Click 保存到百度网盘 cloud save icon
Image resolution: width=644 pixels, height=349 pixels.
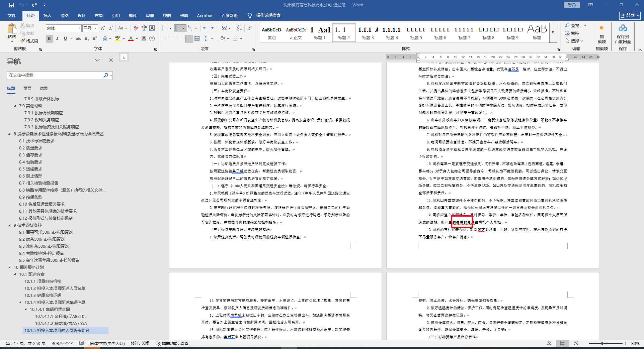pos(623,34)
